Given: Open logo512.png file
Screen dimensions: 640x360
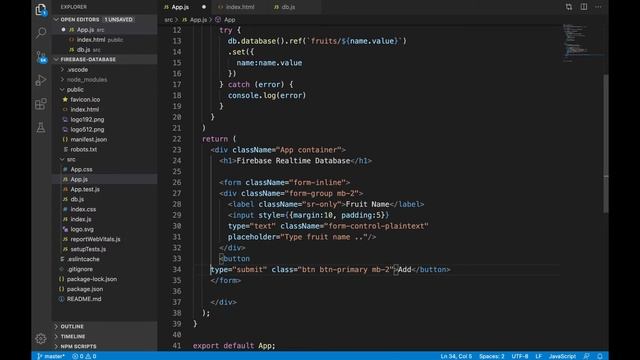Looking at the screenshot, I should click(x=104, y=129).
